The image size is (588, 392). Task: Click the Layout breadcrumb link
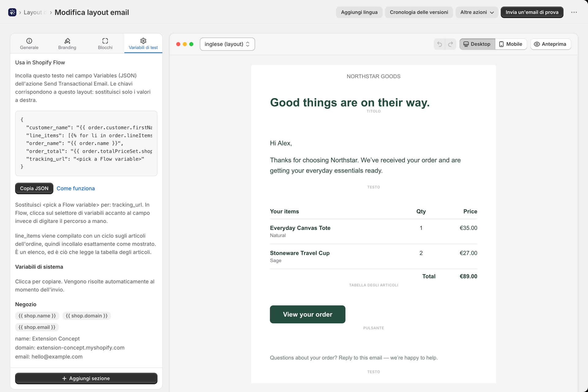[x=35, y=12]
